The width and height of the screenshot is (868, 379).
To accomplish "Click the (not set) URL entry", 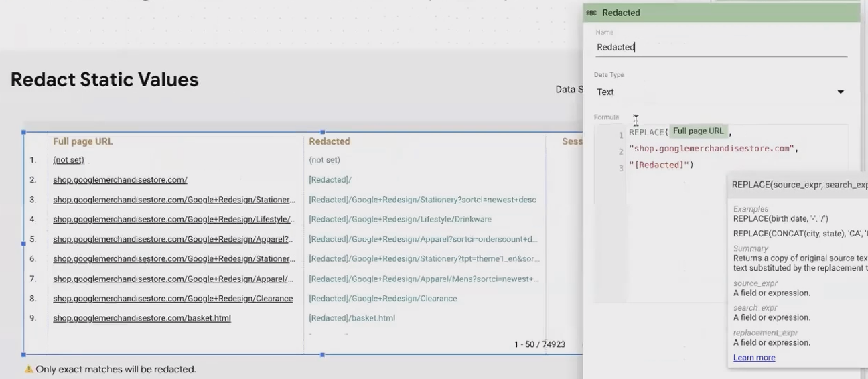I will (x=68, y=160).
